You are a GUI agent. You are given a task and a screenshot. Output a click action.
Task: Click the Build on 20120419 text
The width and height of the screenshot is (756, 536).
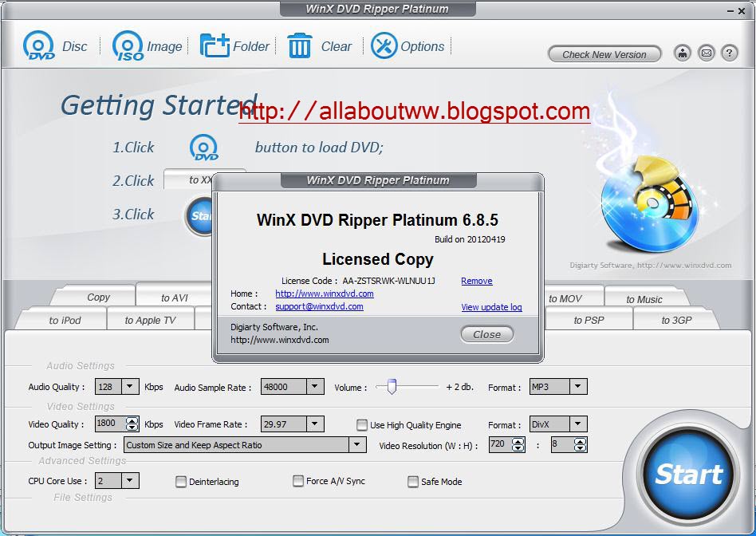point(470,239)
